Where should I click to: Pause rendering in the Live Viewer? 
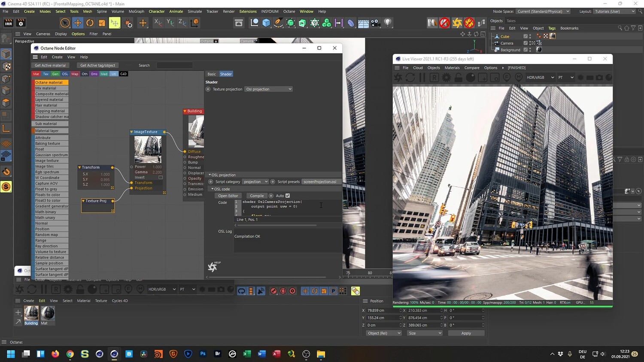422,78
